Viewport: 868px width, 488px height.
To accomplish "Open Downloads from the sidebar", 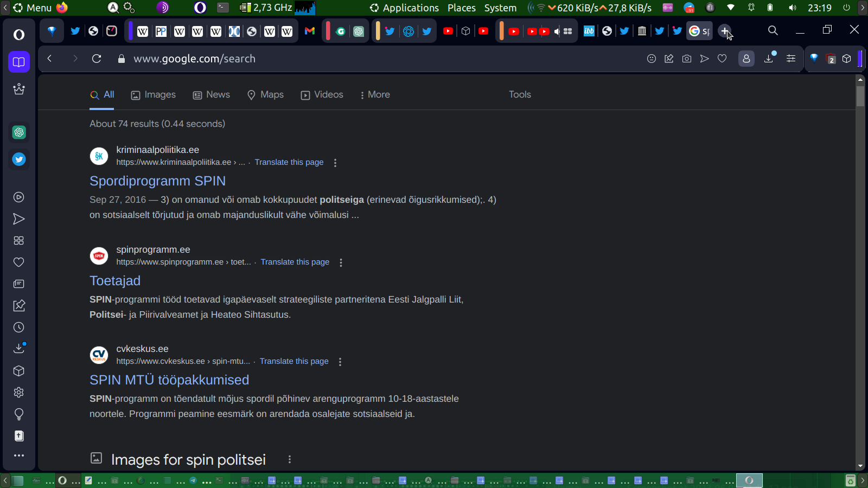I will pyautogui.click(x=19, y=349).
